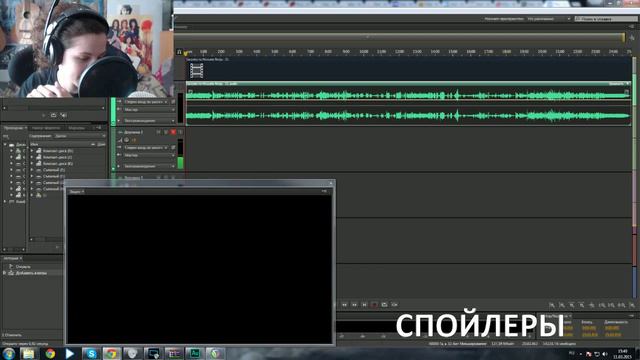Select the Открыть history entry
This screenshot has width=640, height=360.
[23, 267]
